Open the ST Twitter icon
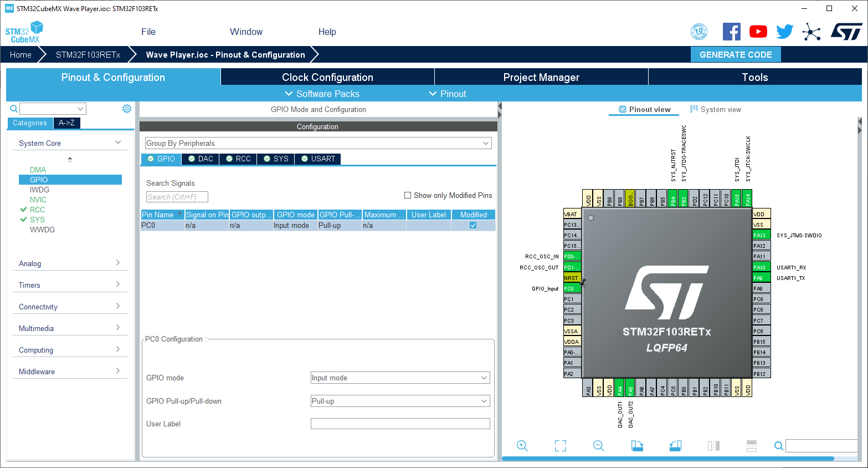 (785, 32)
